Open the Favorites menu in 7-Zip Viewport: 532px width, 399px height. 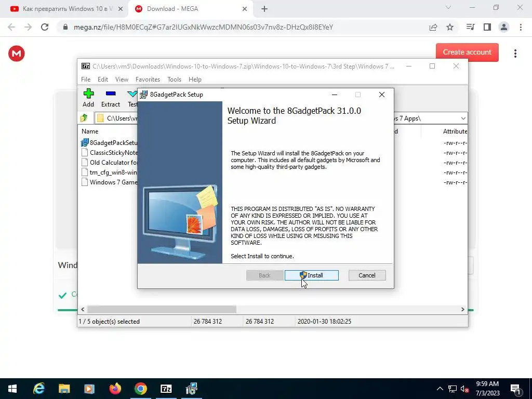(148, 79)
